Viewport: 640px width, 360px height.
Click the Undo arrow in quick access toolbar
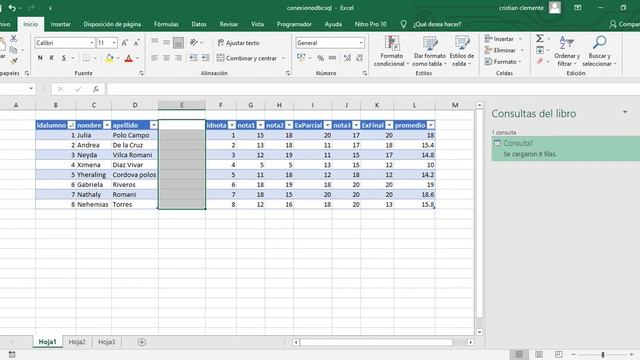(x=12, y=8)
